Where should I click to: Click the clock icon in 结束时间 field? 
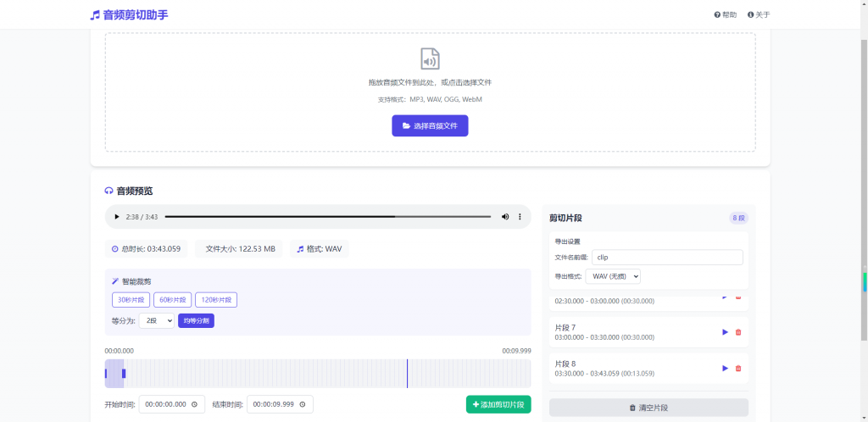303,404
